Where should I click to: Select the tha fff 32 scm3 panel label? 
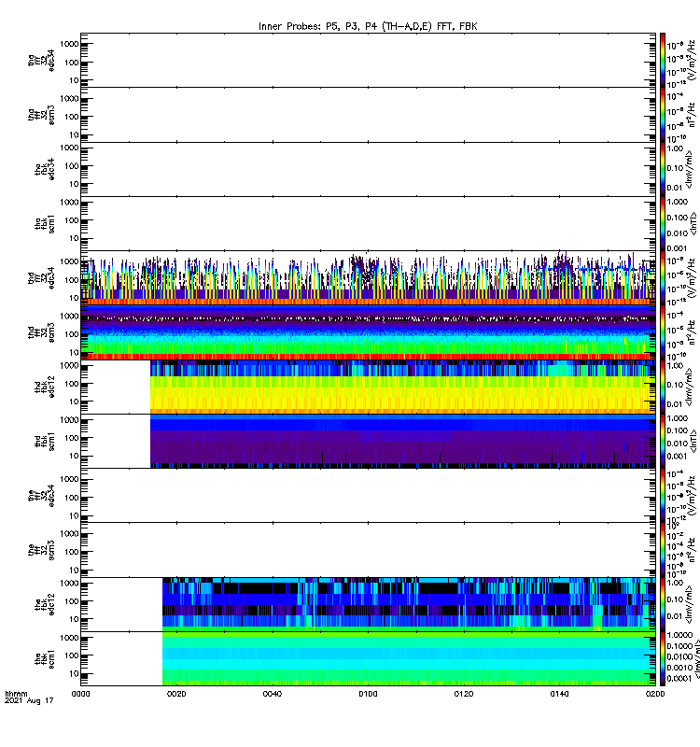tap(41, 115)
